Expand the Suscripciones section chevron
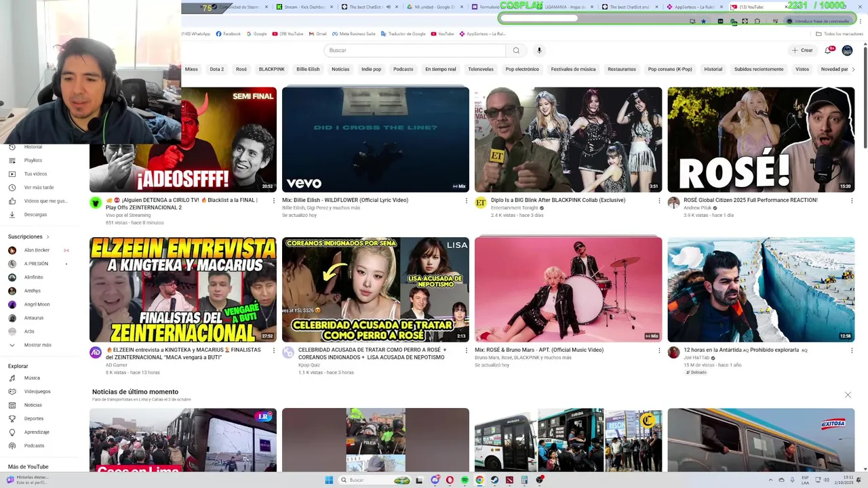 [x=47, y=237]
